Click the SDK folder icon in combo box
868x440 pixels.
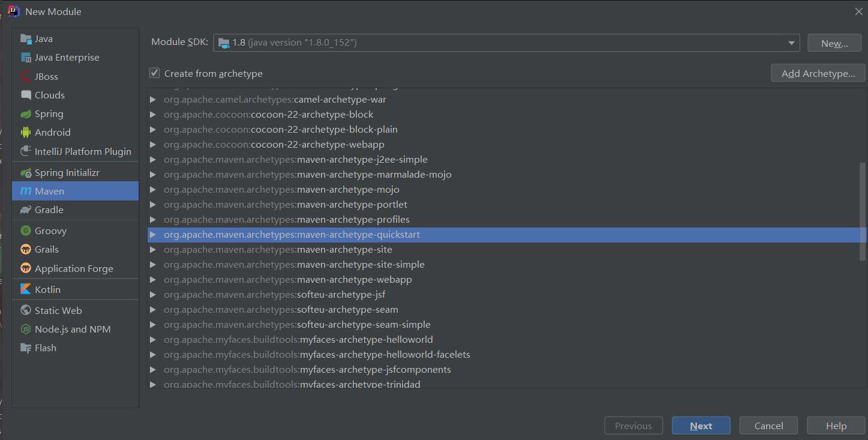point(224,43)
